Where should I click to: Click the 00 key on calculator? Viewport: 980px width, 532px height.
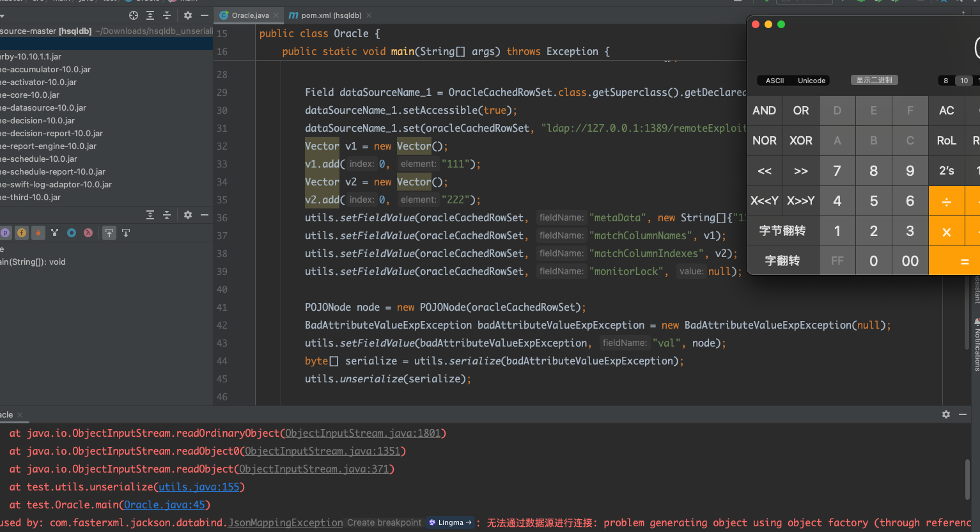coord(910,261)
